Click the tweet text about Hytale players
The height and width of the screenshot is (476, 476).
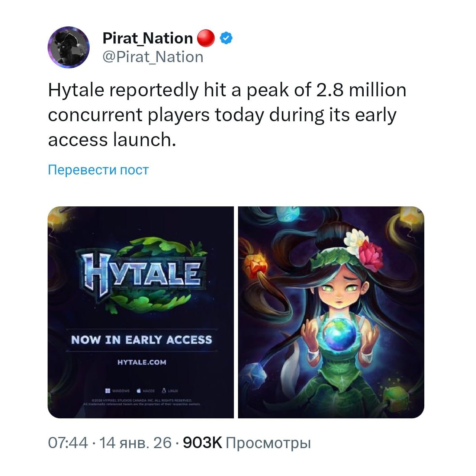tap(227, 115)
